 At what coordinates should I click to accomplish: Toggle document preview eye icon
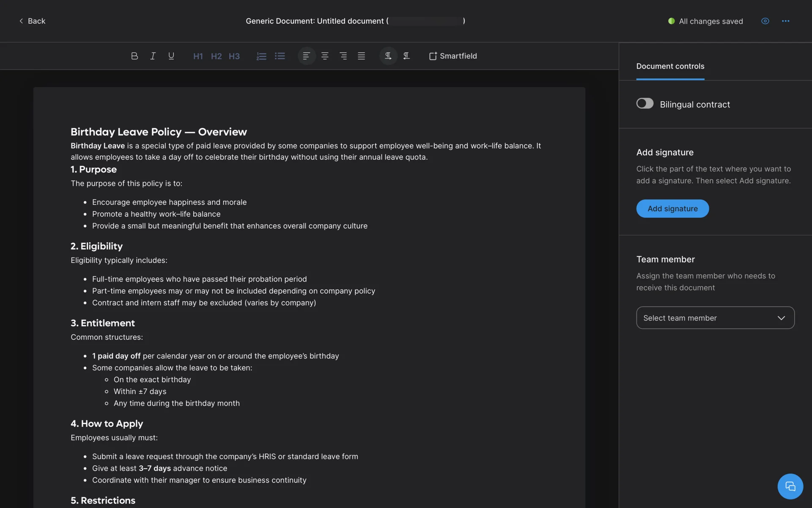(765, 21)
